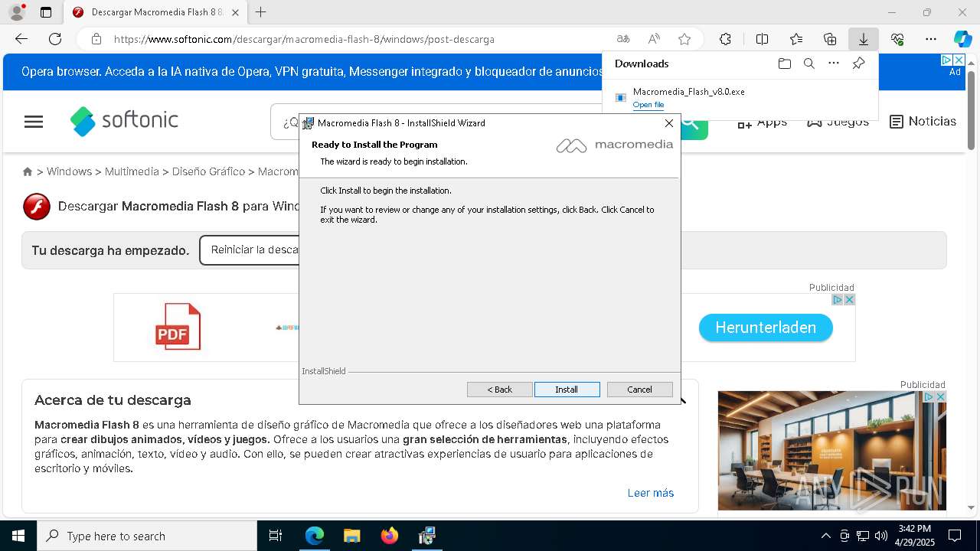Select installer icon on taskbar
The height and width of the screenshot is (551, 980).
[x=426, y=536]
